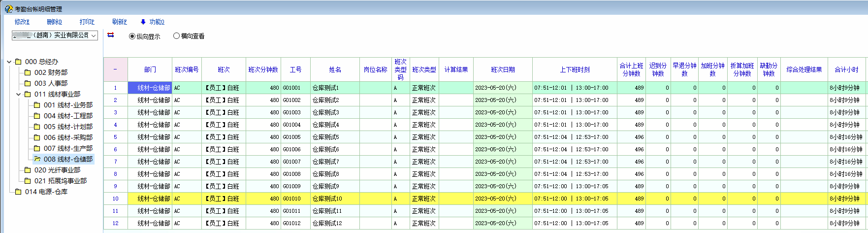Click the folder icon of 001 线材-业务部
The width and height of the screenshot is (868, 233).
[37, 105]
